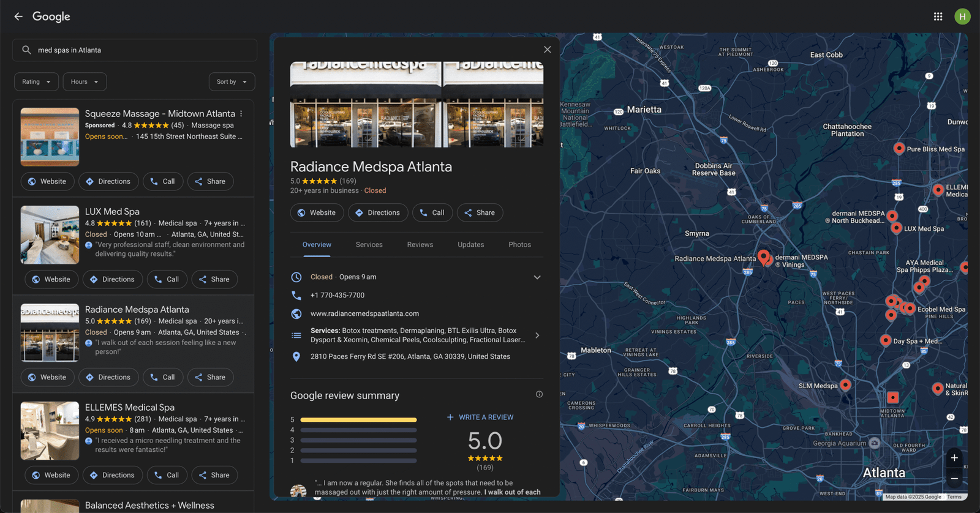Open the account avatar labeled H
The height and width of the screenshot is (513, 980).
pyautogui.click(x=962, y=17)
